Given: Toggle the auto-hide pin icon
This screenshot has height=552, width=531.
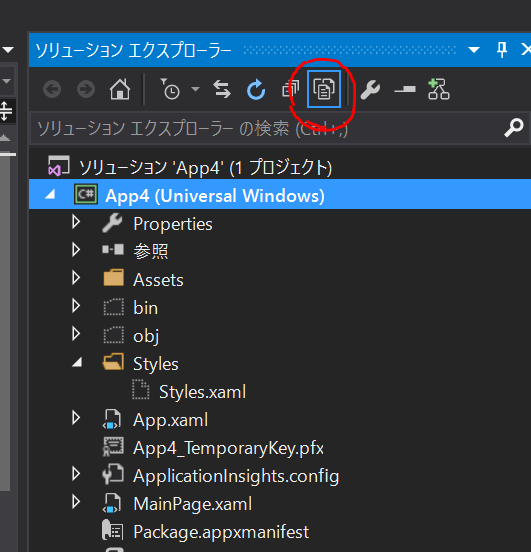Looking at the screenshot, I should click(502, 49).
